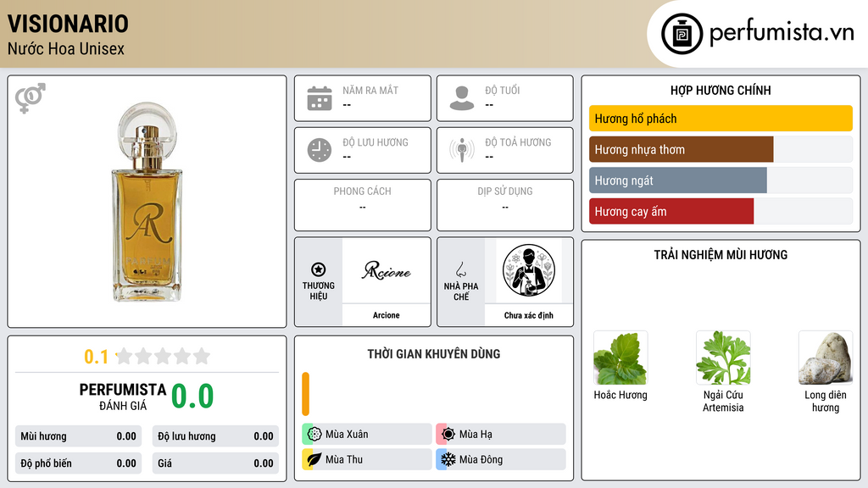The width and height of the screenshot is (868, 488).
Task: Select the Mùa Xuân season button
Action: click(367, 435)
